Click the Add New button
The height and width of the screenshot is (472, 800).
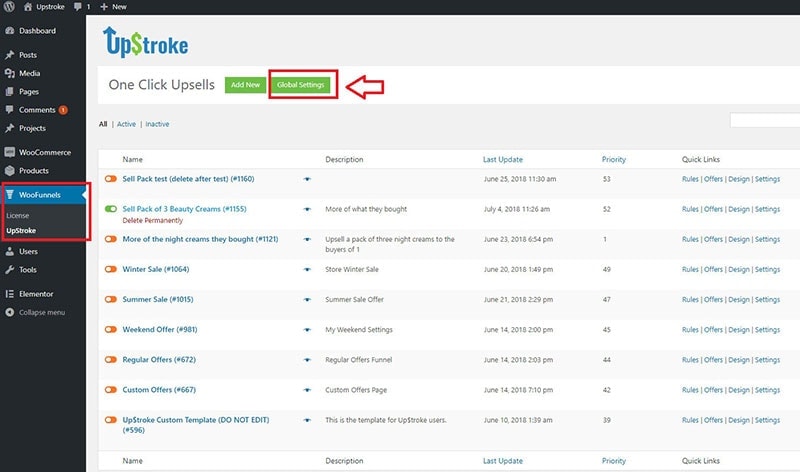pyautogui.click(x=245, y=85)
